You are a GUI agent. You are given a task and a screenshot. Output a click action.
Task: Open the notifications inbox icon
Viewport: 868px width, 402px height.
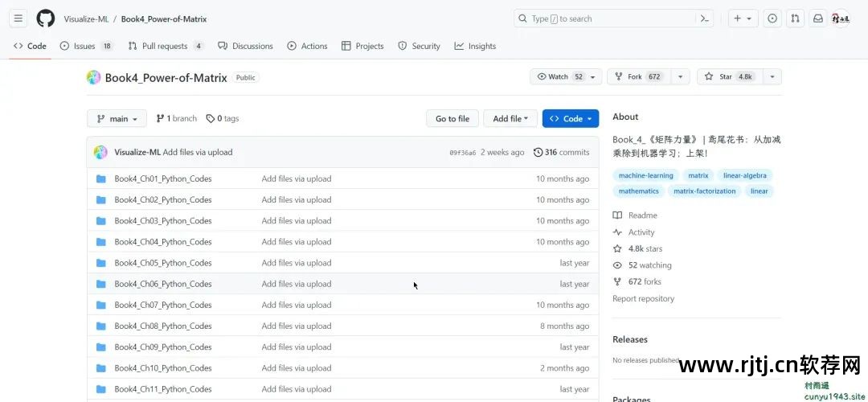(x=817, y=18)
